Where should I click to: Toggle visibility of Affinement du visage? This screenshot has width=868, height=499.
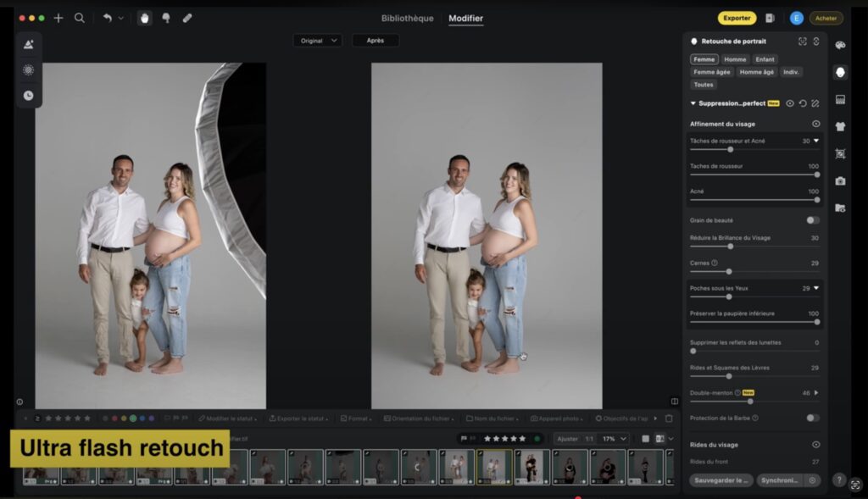click(x=815, y=124)
